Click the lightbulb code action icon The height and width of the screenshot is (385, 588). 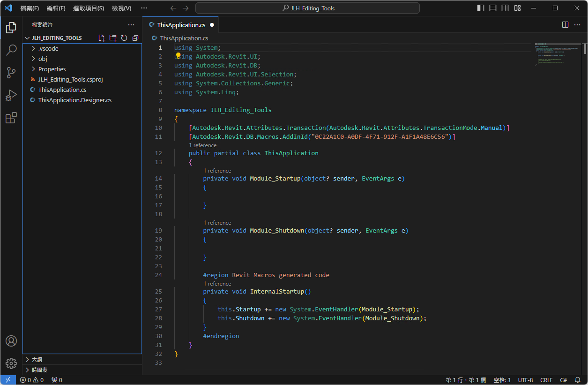click(x=178, y=56)
